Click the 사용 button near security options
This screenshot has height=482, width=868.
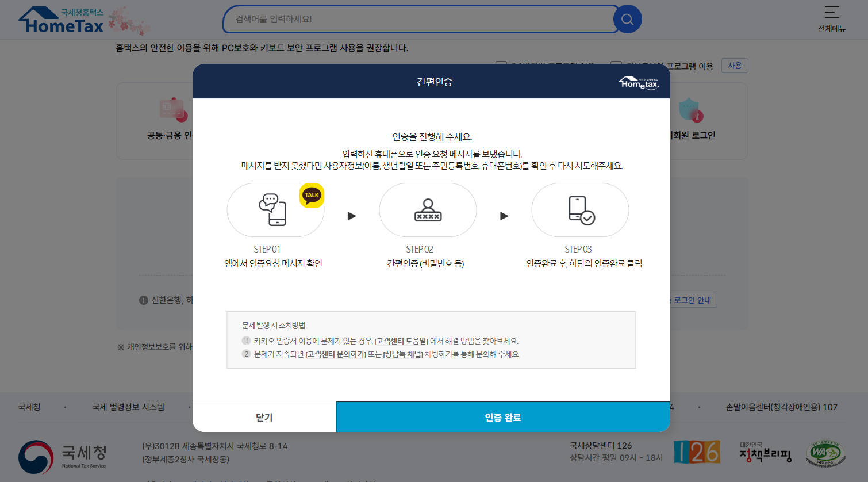[735, 65]
